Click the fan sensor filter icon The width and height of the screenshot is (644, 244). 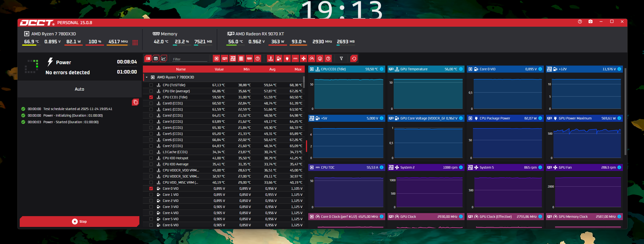(304, 59)
